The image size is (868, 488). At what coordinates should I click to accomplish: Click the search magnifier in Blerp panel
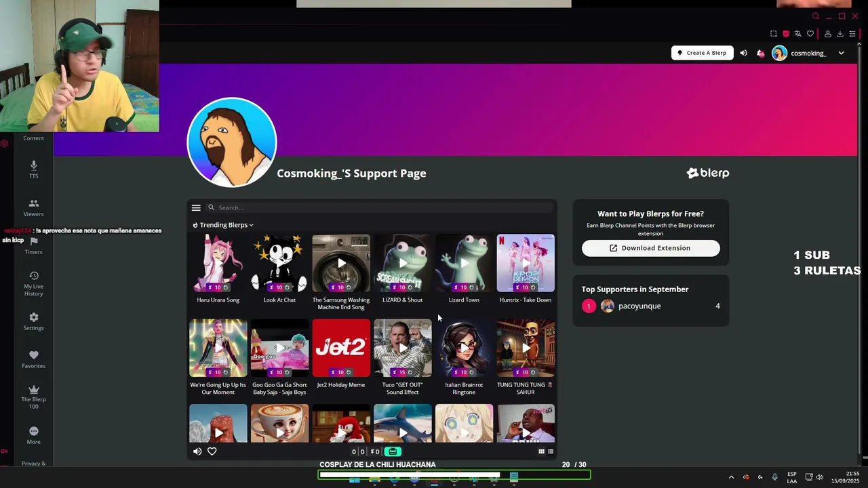pyautogui.click(x=212, y=207)
